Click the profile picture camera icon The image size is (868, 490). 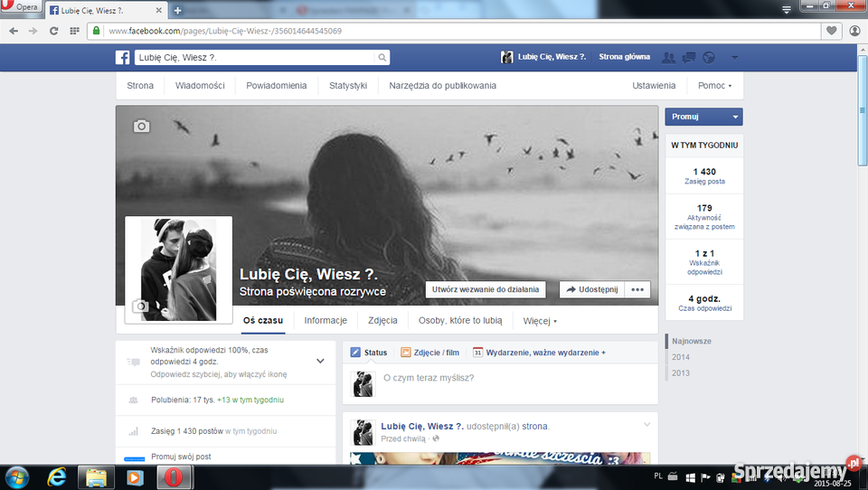[x=140, y=306]
